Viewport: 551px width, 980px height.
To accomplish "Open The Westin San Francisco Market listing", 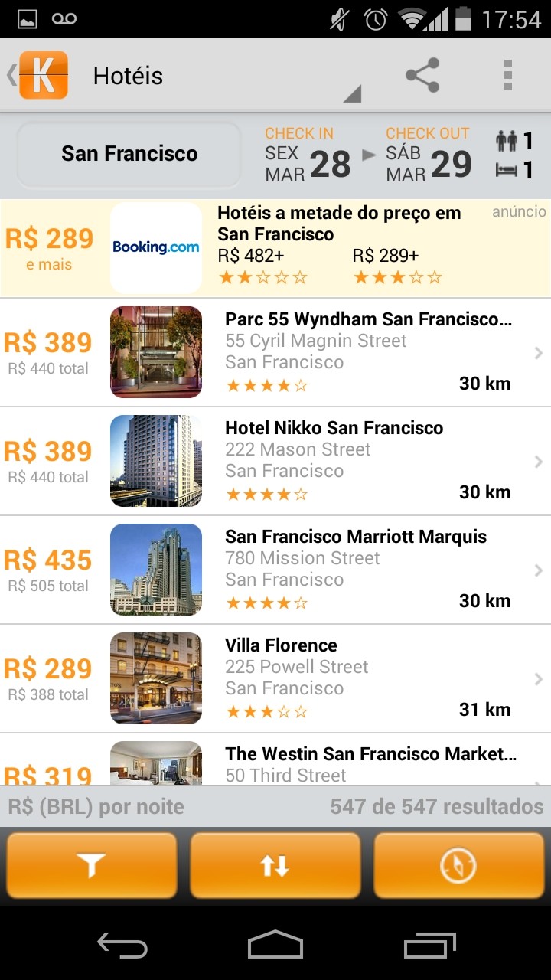I will click(x=370, y=755).
